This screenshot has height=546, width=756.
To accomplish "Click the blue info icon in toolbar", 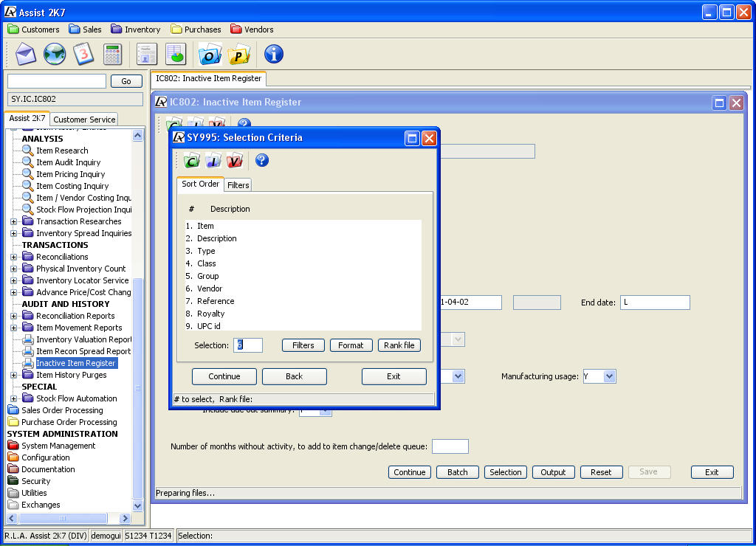I will click(274, 55).
